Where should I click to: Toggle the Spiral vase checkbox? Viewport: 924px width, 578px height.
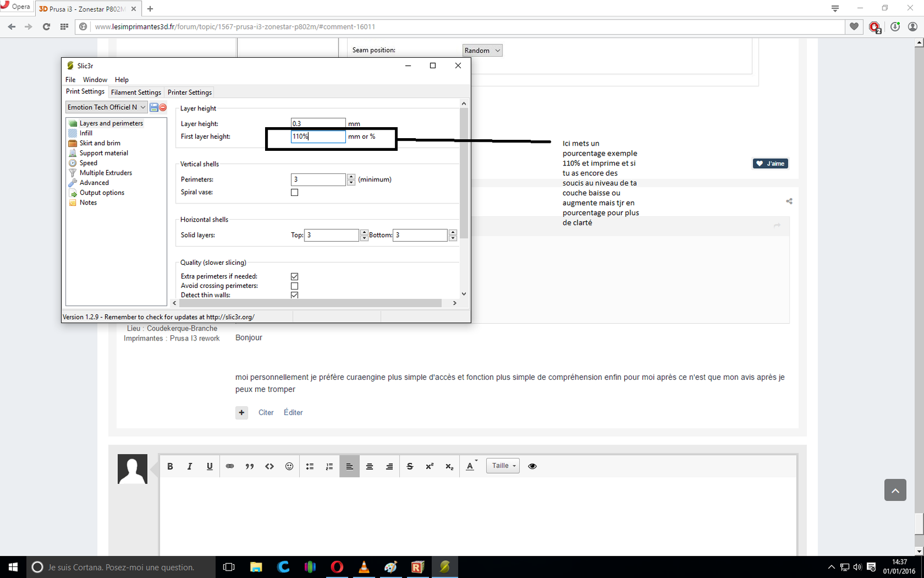[x=295, y=192]
